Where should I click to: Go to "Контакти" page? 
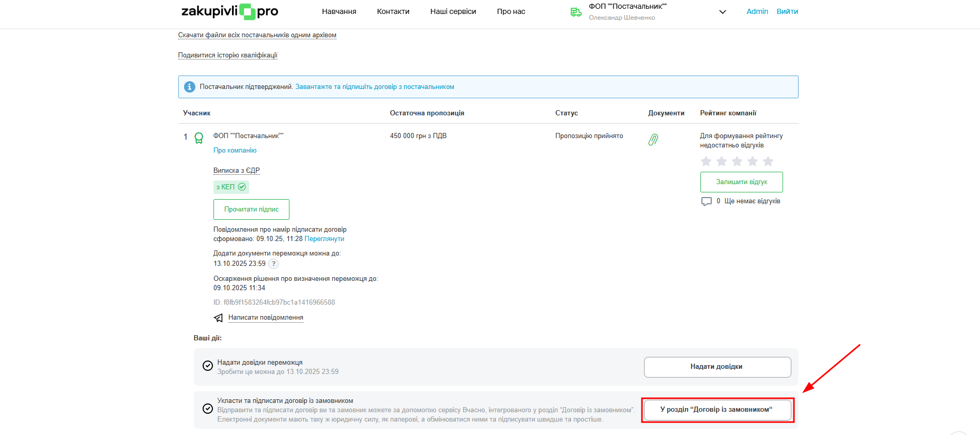(x=393, y=11)
